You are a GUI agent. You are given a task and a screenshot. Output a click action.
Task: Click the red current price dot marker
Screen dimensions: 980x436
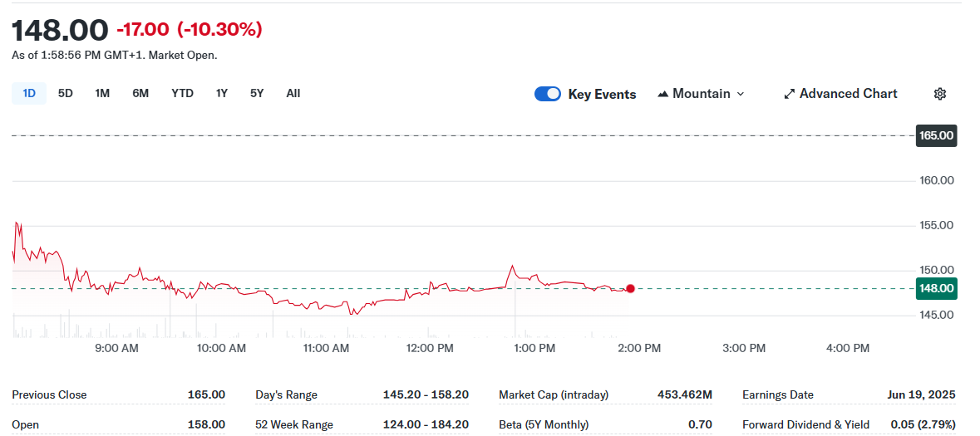(630, 288)
